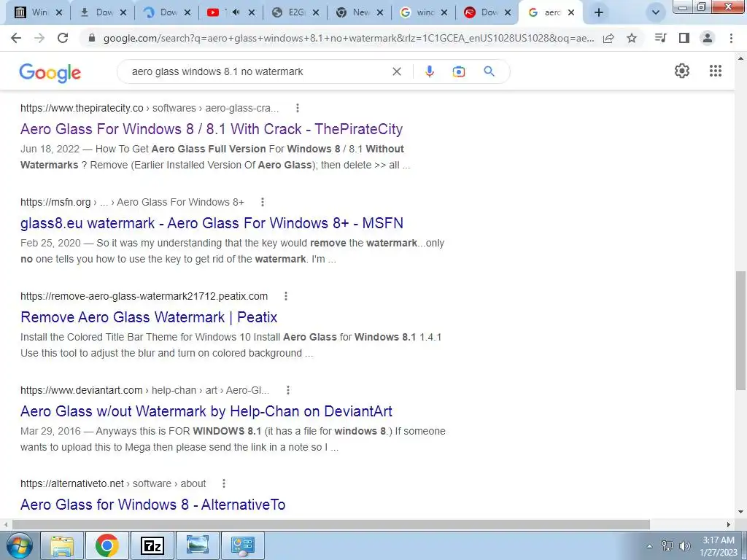Open more options for peatix.com result

coord(286,296)
